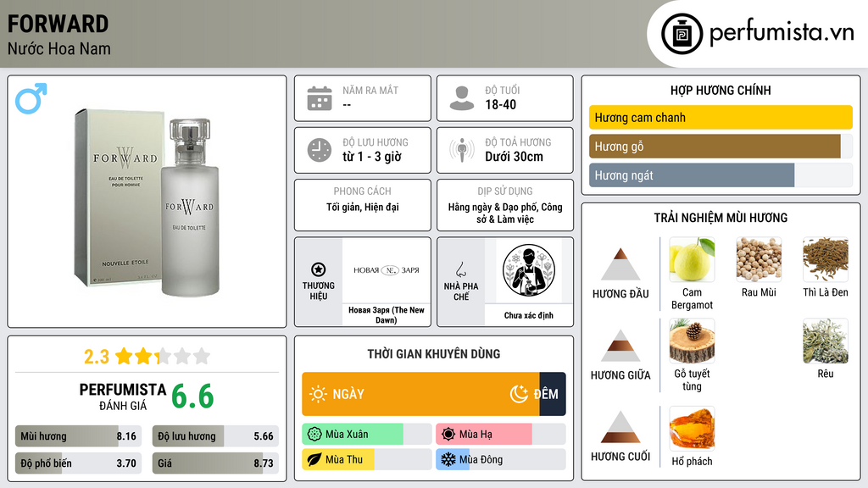Select the grey-blue Hương ngát bar
This screenshot has width=868, height=488.
click(692, 175)
